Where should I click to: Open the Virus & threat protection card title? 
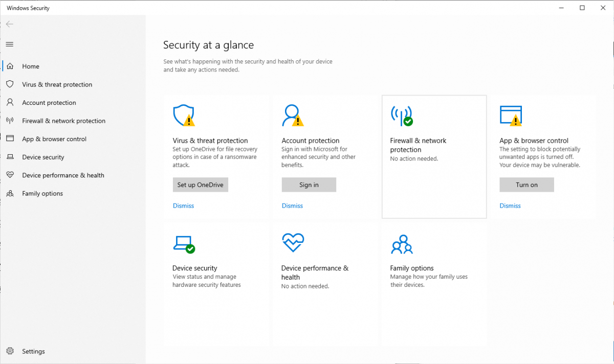tap(210, 141)
